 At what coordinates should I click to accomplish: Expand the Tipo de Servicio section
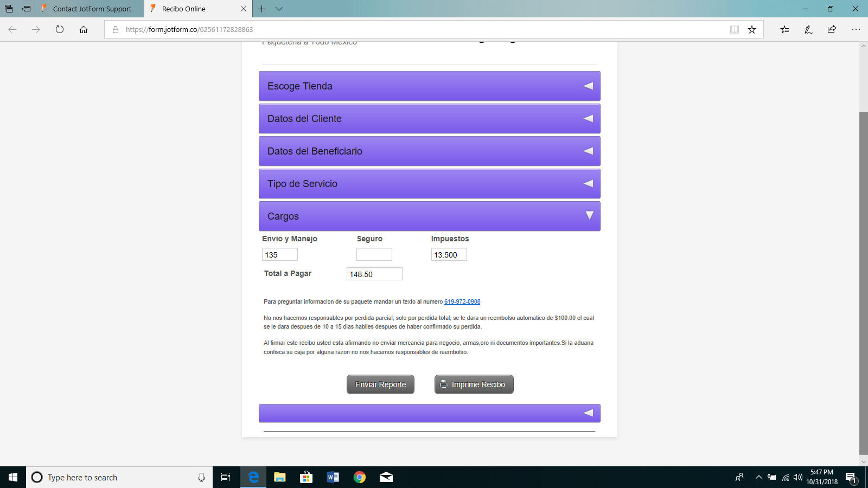tap(429, 184)
